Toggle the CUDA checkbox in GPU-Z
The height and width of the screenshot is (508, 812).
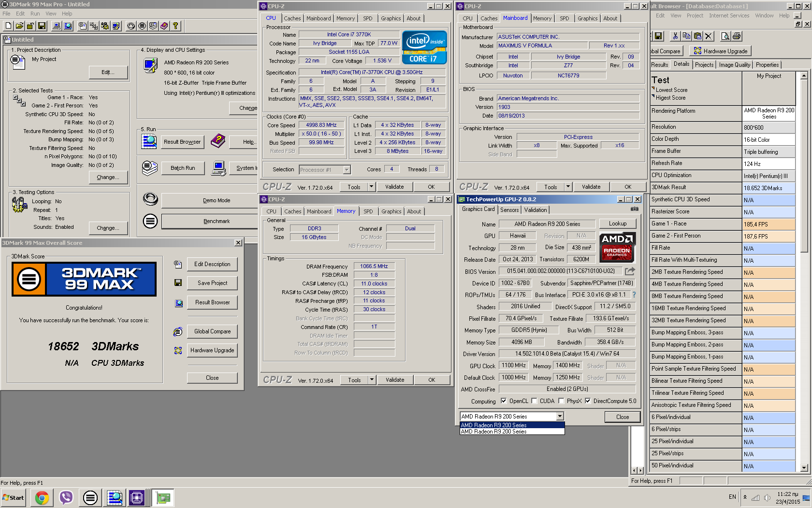point(534,401)
